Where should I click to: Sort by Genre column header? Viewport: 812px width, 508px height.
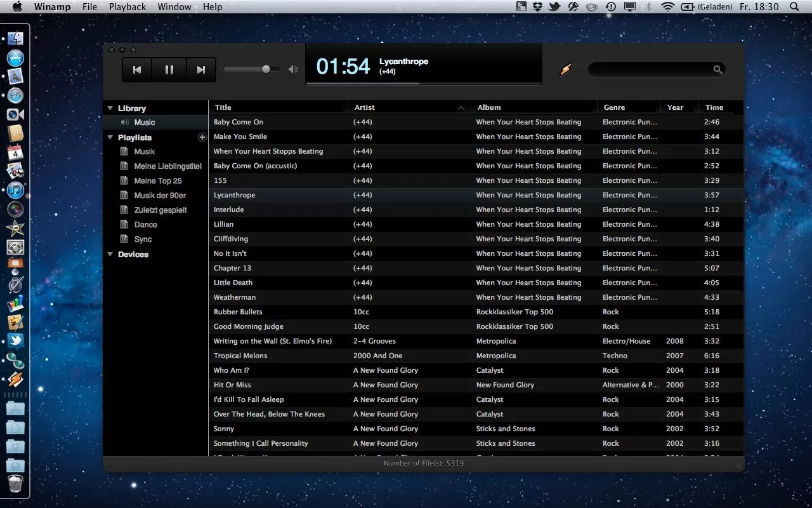[x=629, y=107]
